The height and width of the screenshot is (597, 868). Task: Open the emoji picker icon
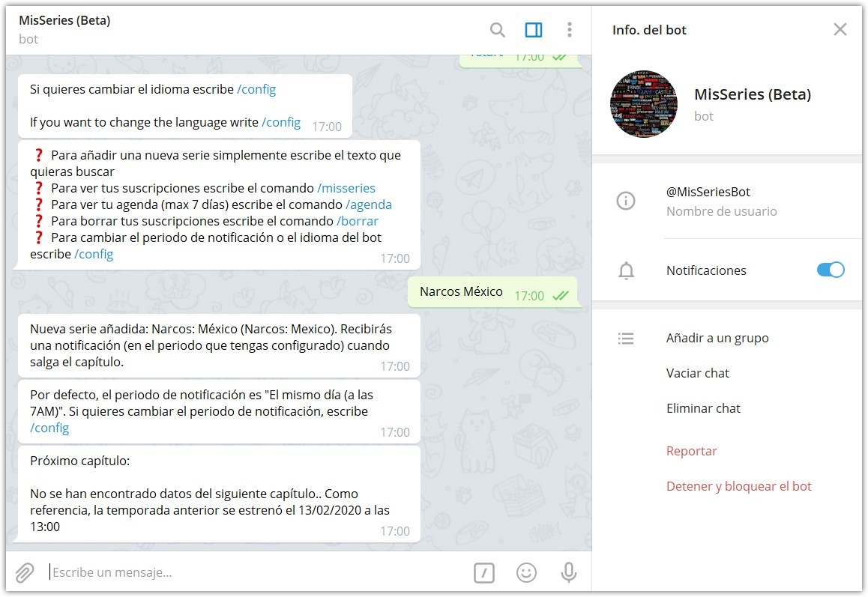pyautogui.click(x=526, y=572)
